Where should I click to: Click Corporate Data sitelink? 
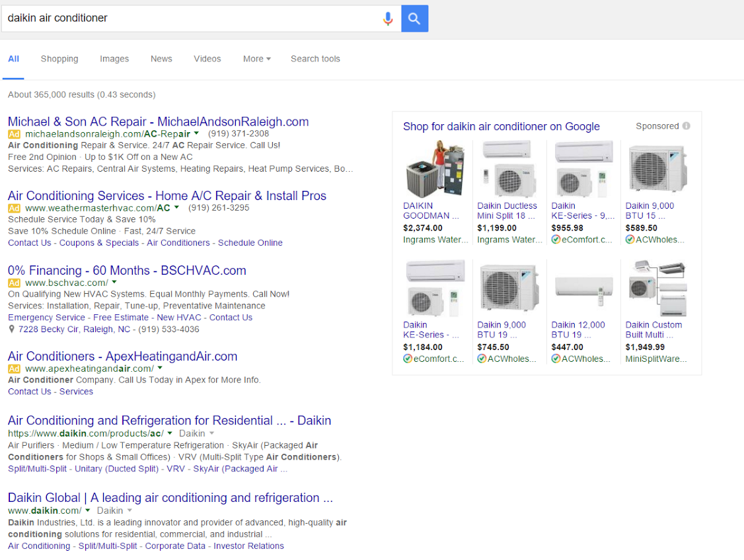click(175, 546)
